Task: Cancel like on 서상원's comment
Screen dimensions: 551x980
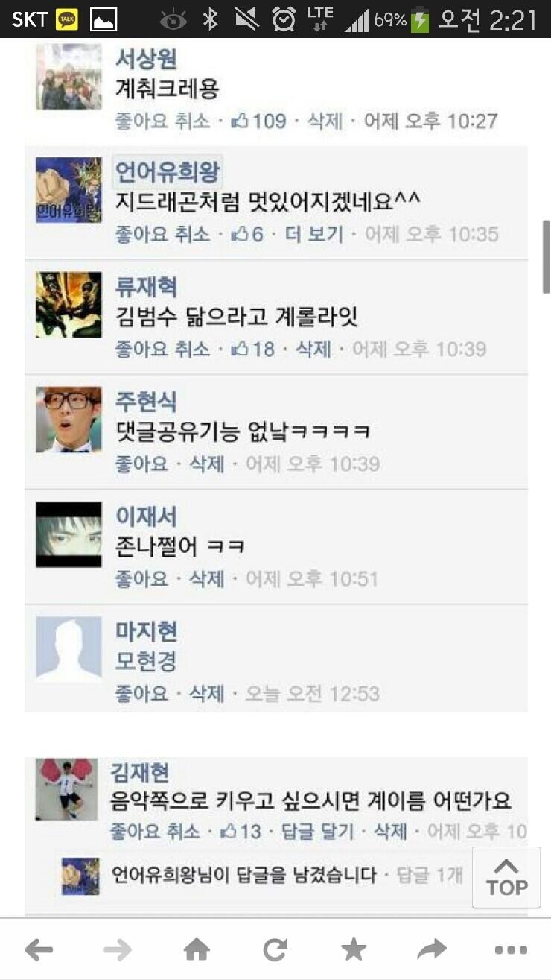Action: tap(162, 120)
